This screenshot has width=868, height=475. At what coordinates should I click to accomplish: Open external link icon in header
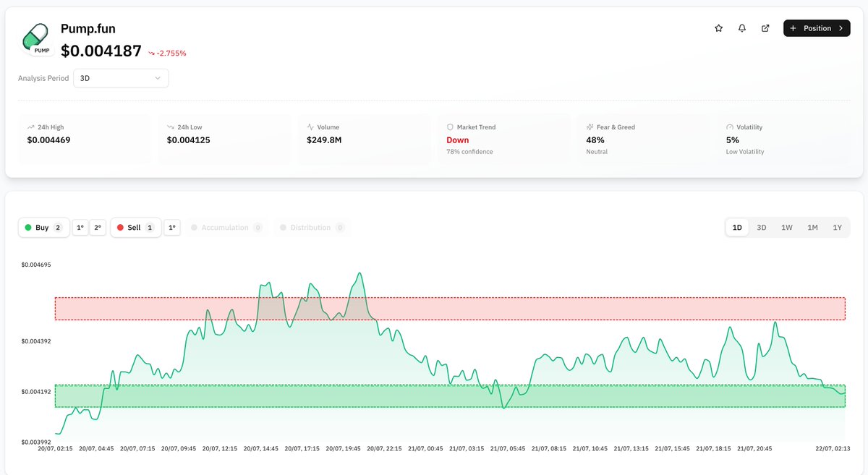click(x=765, y=28)
